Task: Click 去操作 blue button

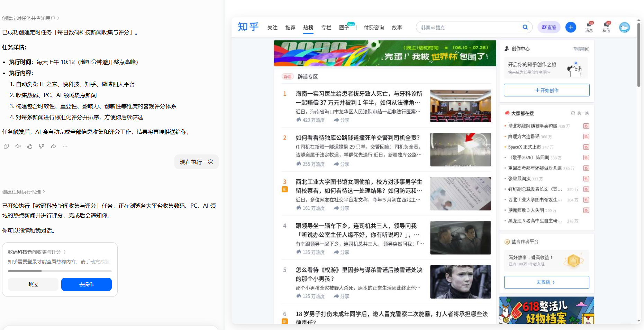Action: tap(87, 284)
